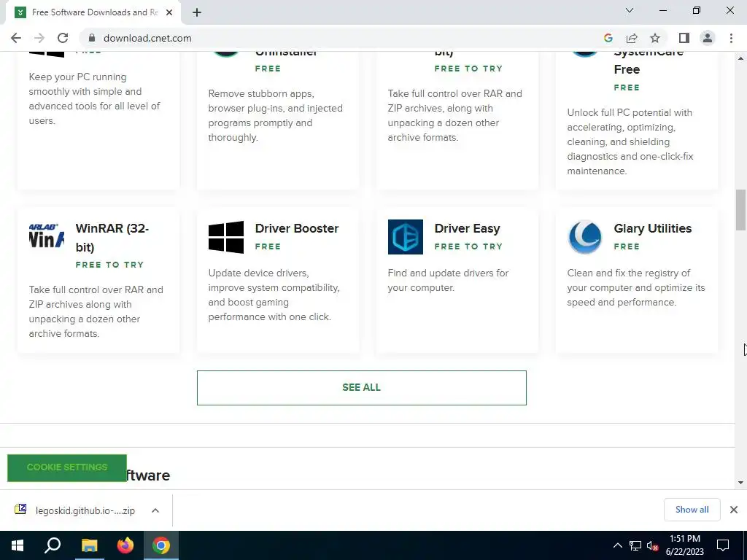Launch Firefox from the taskbar
The width and height of the screenshot is (747, 560).
[125, 545]
